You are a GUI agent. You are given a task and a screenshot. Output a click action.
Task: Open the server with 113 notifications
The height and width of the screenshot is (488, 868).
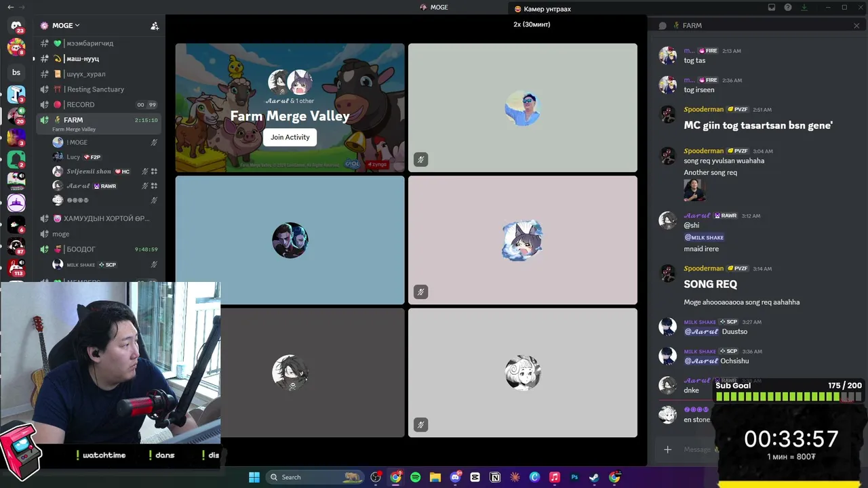(x=16, y=267)
